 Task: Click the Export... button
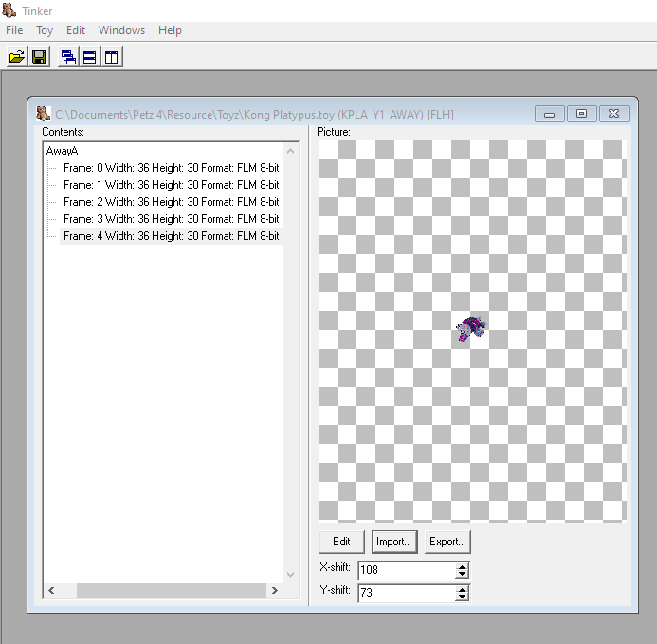[447, 542]
